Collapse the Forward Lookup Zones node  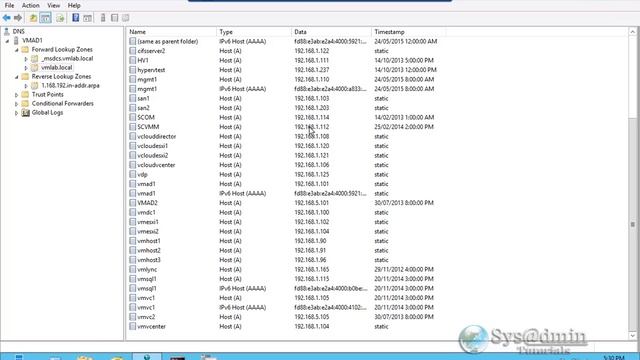(17, 50)
